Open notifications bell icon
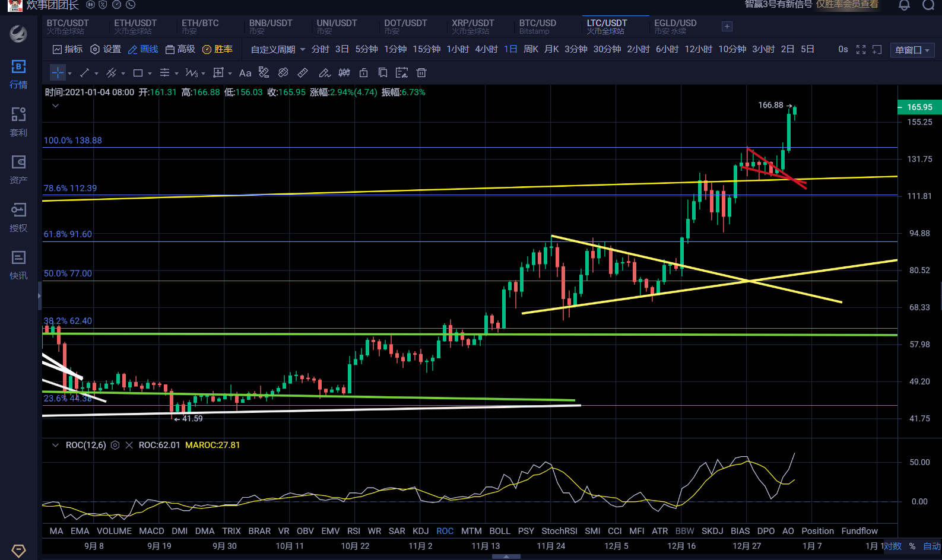 coord(904,5)
